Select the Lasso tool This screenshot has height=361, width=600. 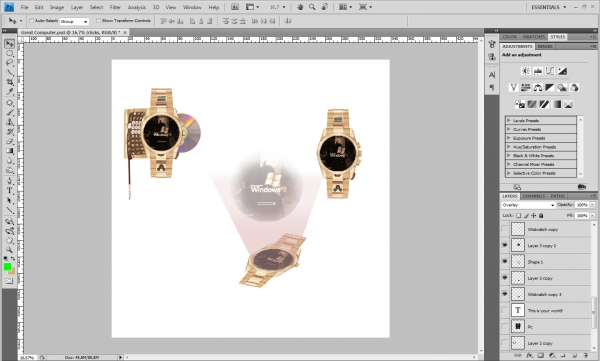pos(10,63)
